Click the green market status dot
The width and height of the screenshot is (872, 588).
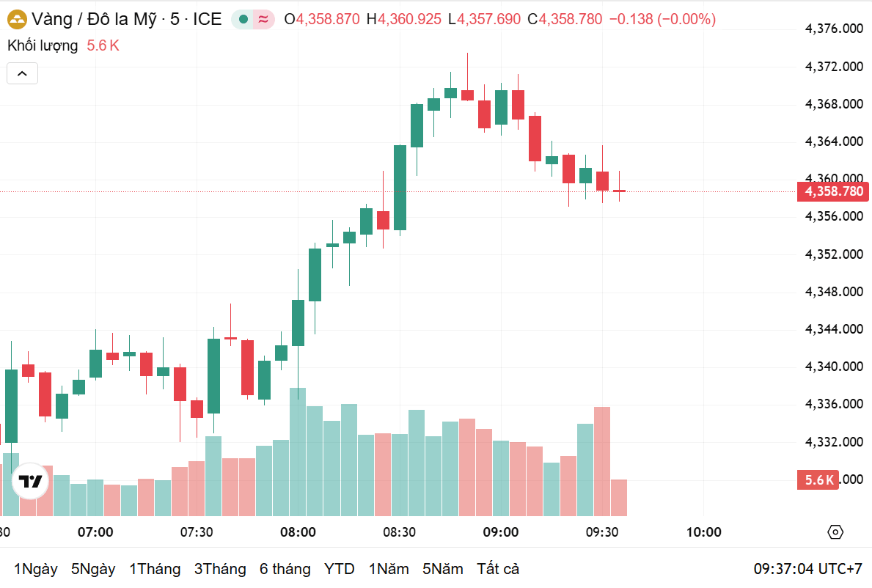pos(243,20)
